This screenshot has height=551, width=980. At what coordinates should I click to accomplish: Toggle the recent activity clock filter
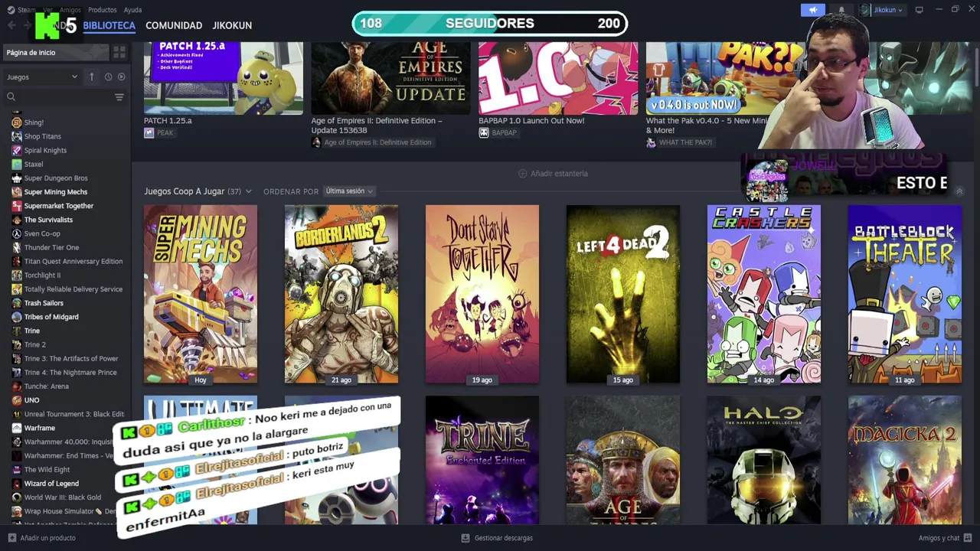[108, 77]
